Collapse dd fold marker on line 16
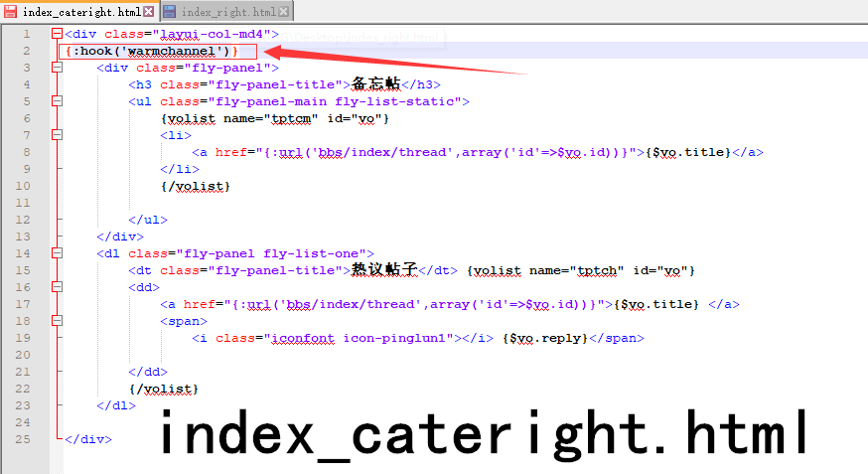The width and height of the screenshot is (868, 474). click(57, 287)
